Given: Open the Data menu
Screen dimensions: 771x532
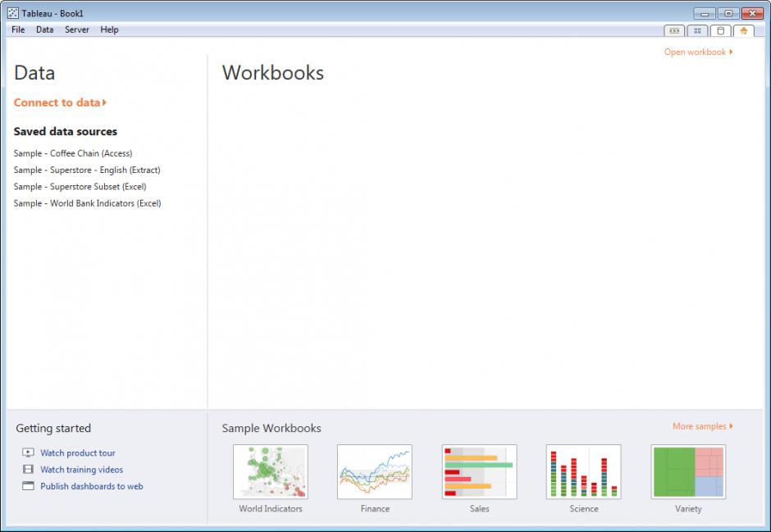Looking at the screenshot, I should [x=45, y=30].
